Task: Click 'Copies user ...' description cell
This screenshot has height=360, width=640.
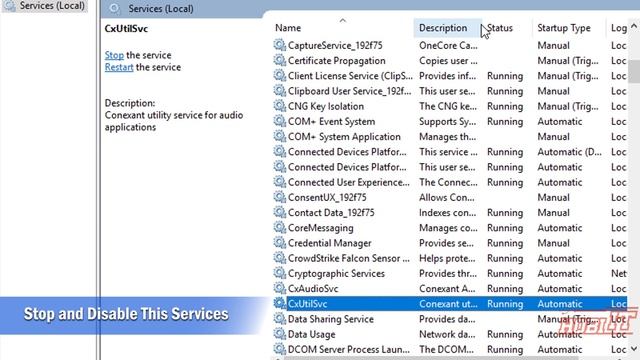Action: [448, 60]
